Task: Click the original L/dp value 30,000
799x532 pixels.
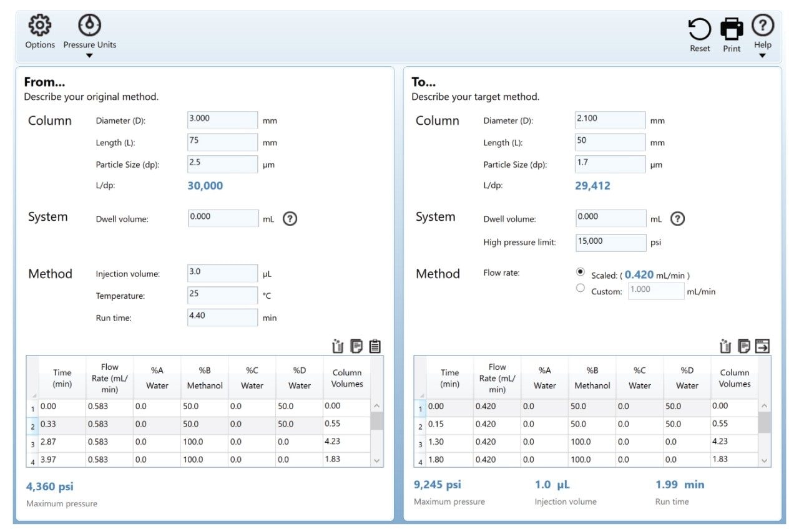Action: (205, 186)
